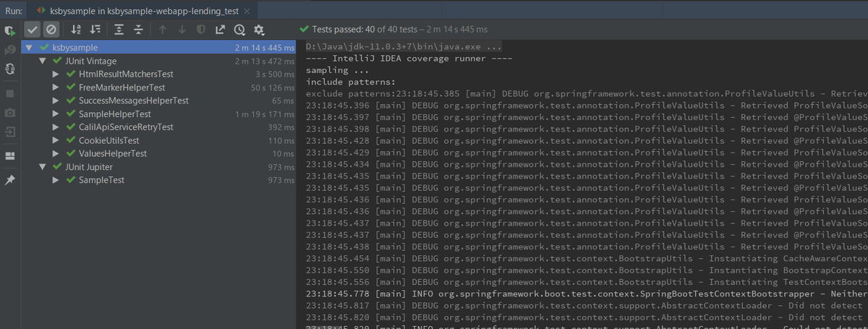The width and height of the screenshot is (868, 329).
Task: Click the Rerun failed tests icon
Action: click(10, 50)
